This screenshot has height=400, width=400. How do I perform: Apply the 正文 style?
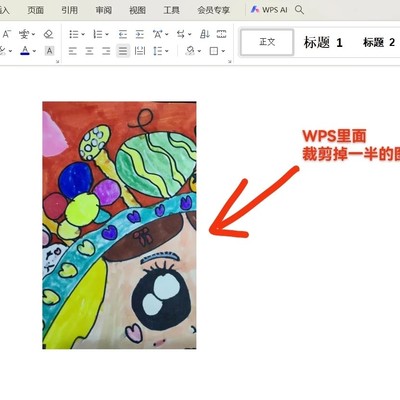click(267, 42)
